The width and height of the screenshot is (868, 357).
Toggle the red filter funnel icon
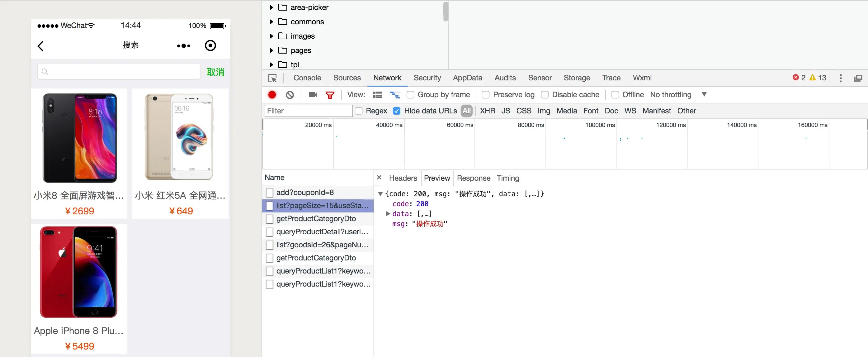coord(330,95)
